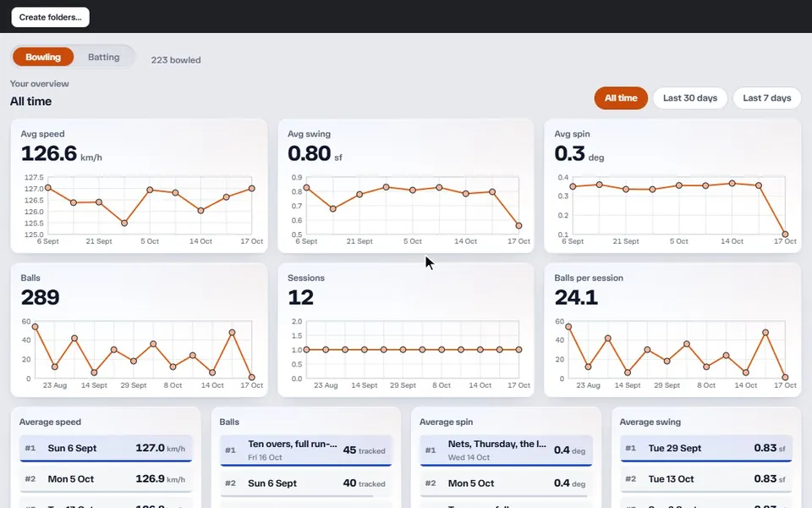The image size is (812, 508).
Task: Click the 223 bowled text
Action: tap(176, 60)
